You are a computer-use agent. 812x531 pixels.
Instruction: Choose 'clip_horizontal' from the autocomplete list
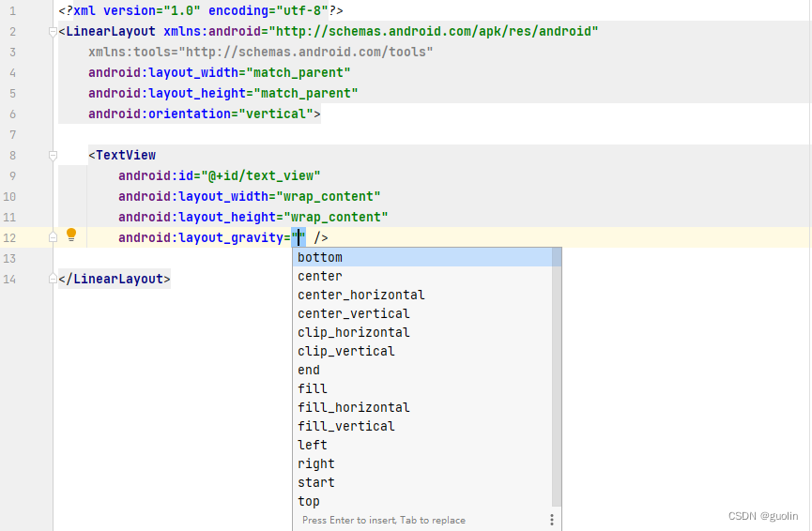coord(353,332)
